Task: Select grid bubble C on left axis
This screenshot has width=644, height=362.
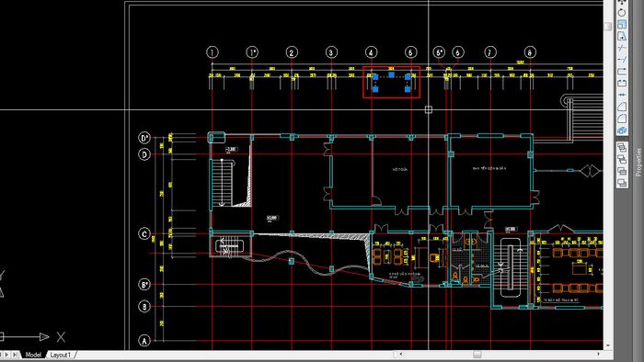Action: [x=144, y=233]
